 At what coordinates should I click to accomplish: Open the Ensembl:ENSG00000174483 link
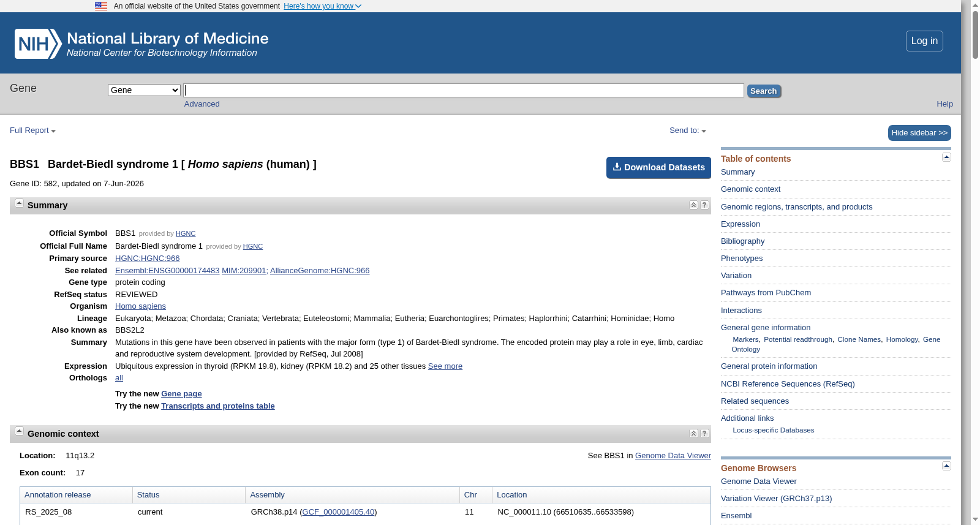[167, 271]
